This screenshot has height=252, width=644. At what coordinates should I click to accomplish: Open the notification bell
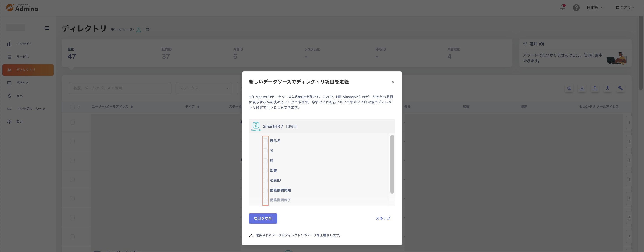point(562,7)
